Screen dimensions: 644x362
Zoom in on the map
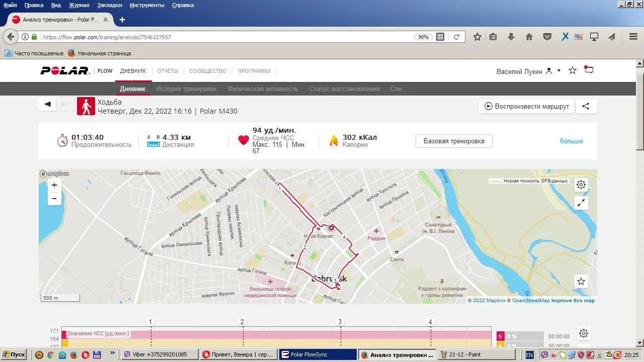[54, 185]
